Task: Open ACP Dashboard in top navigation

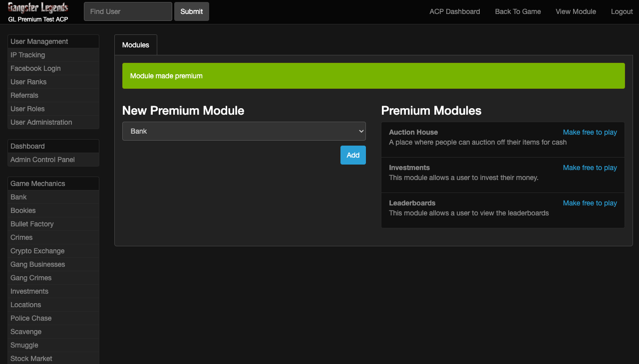Action: (454, 11)
